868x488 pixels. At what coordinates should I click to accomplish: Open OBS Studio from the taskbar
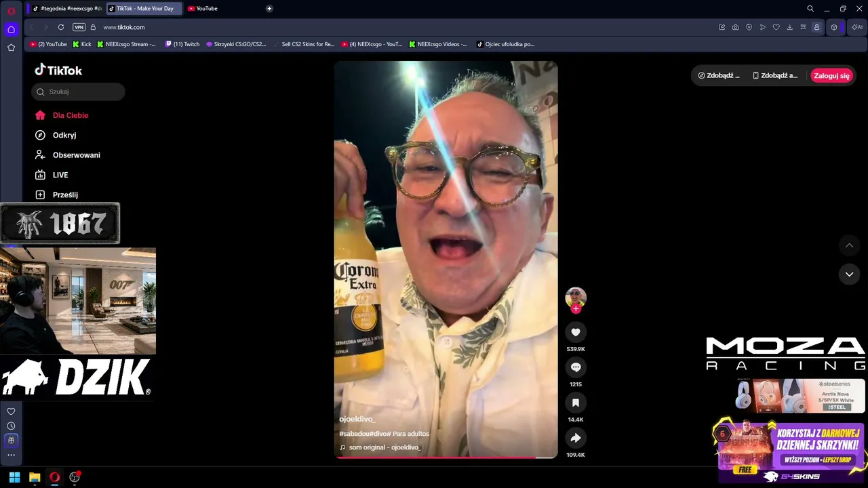click(x=75, y=477)
